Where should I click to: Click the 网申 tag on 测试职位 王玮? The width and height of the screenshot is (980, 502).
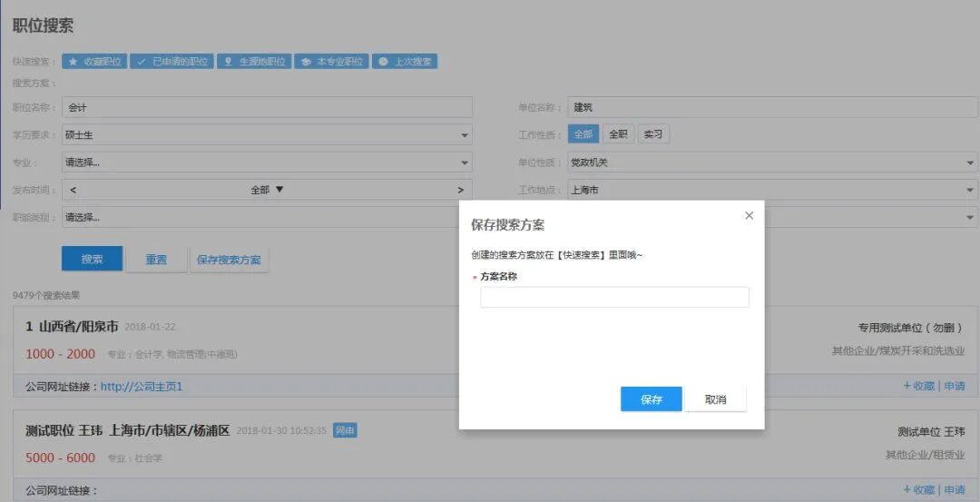345,430
